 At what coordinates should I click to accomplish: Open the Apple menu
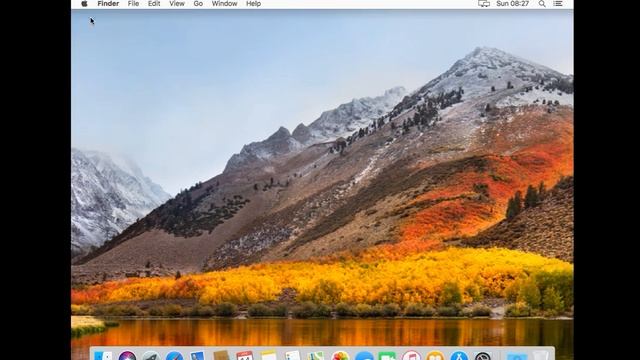[84, 4]
